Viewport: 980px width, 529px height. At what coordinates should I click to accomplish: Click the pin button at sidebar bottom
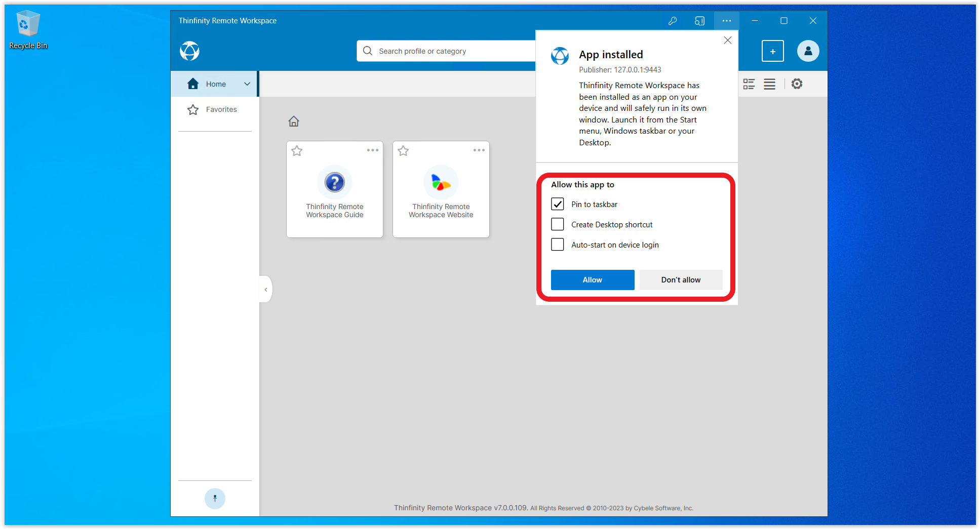[x=215, y=499]
